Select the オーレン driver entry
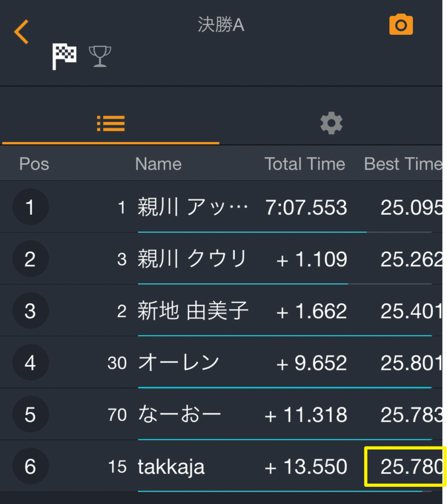447x504 pixels. click(x=179, y=363)
